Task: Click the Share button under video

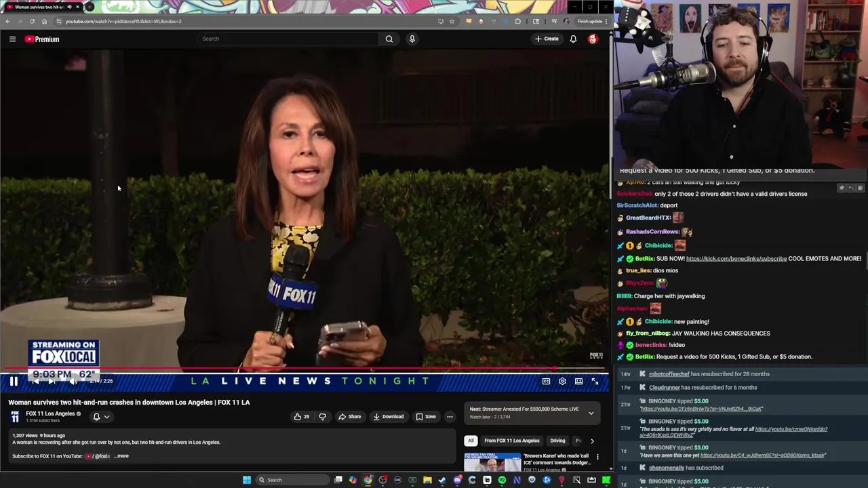Action: click(x=350, y=417)
